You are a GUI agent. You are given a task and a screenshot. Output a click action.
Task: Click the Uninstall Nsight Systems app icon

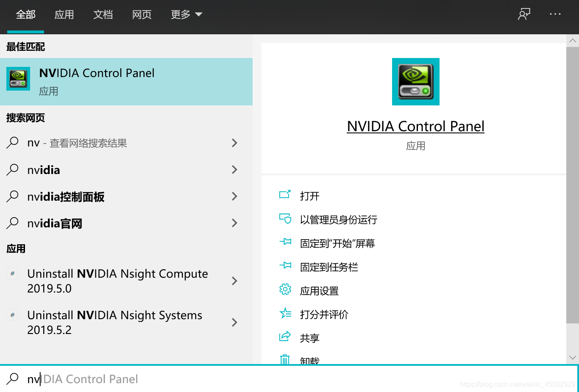[12, 315]
